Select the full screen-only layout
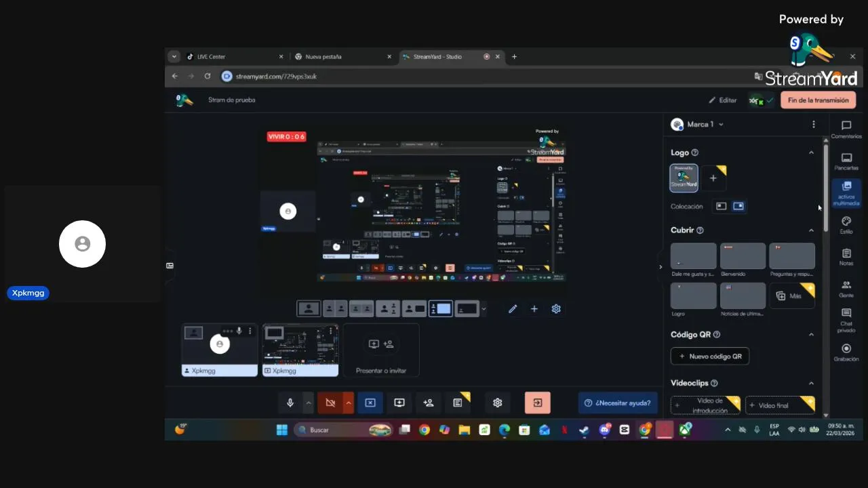 [x=467, y=309]
